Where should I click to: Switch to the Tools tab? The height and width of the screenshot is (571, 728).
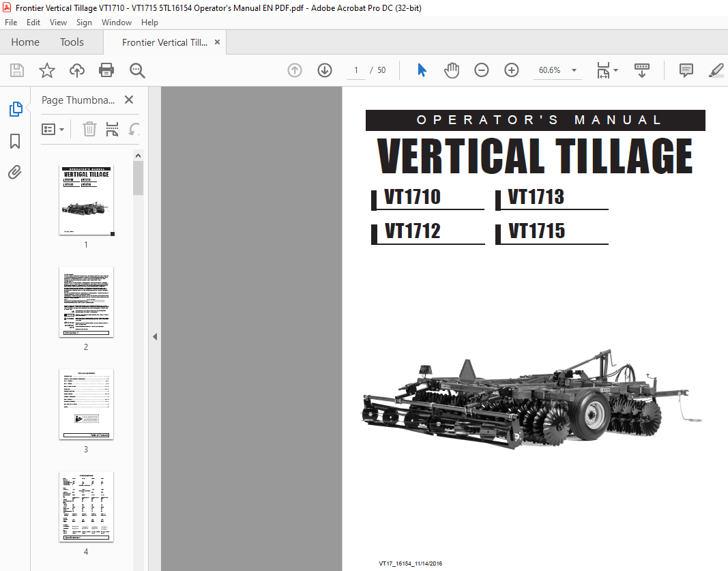[72, 42]
